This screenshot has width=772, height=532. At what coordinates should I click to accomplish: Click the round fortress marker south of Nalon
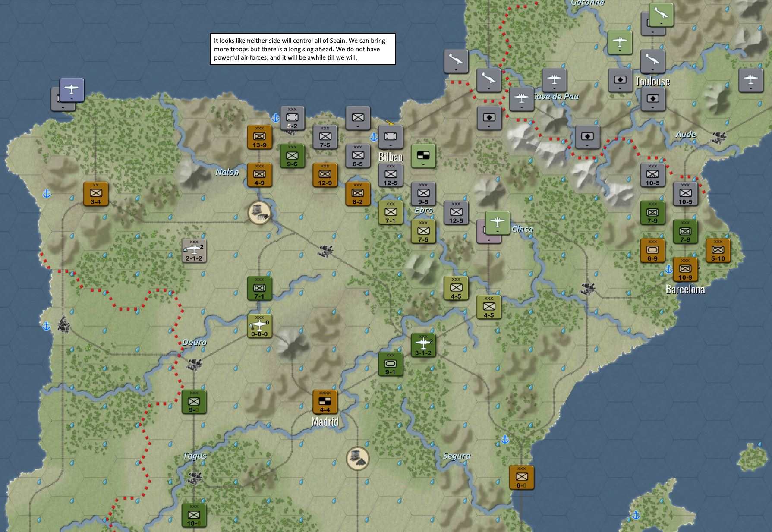(259, 212)
